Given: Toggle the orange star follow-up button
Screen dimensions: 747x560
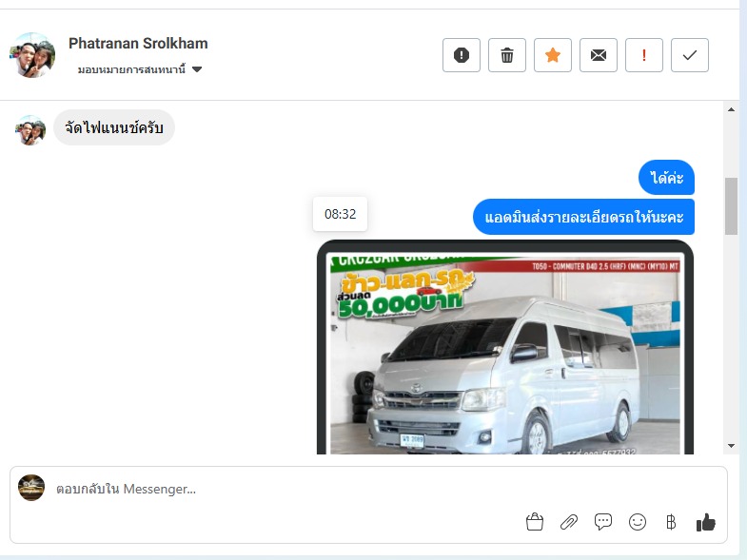Looking at the screenshot, I should point(553,55).
